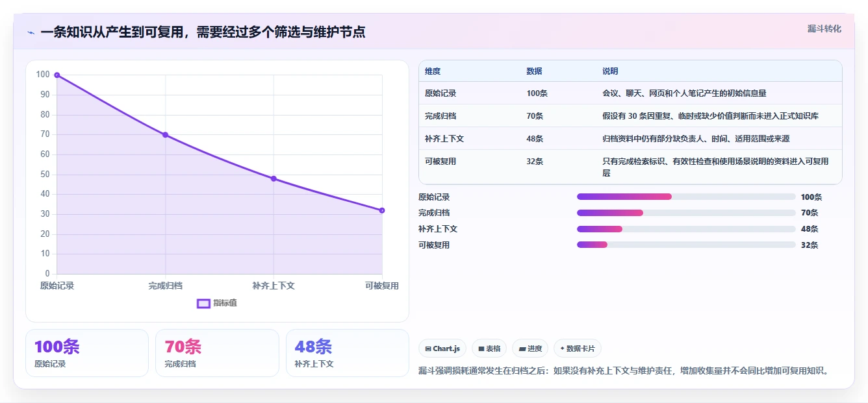
Task: Click the description starting 只有完成检索标识
Action: (715, 167)
